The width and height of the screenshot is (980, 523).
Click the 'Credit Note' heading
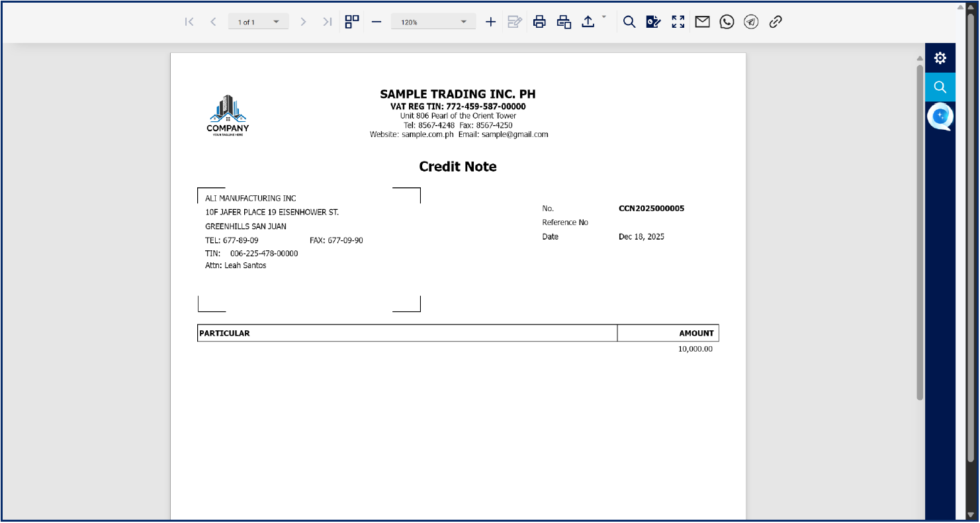(458, 167)
